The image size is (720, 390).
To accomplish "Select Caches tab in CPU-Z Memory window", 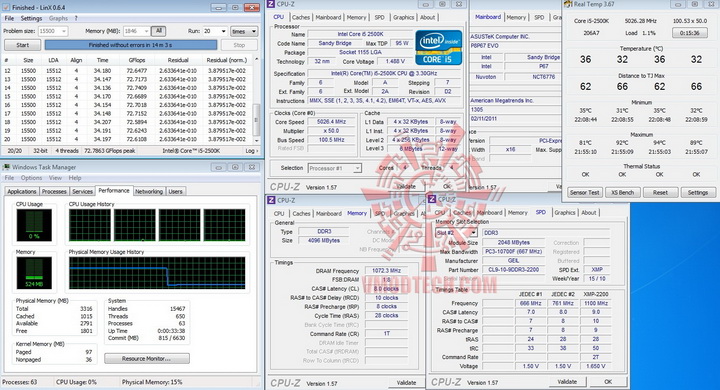I will click(x=301, y=214).
